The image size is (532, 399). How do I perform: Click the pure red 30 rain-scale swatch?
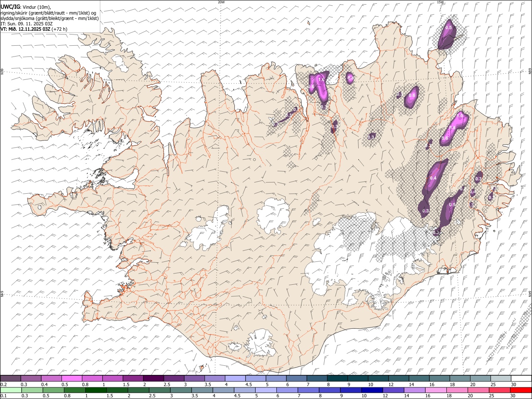(x=520, y=390)
